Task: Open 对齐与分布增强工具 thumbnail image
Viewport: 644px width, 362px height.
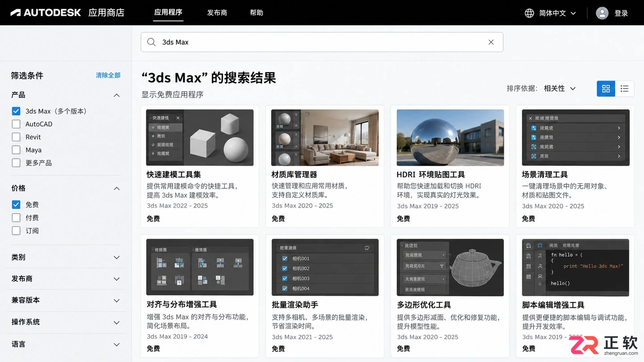Action: pos(200,267)
